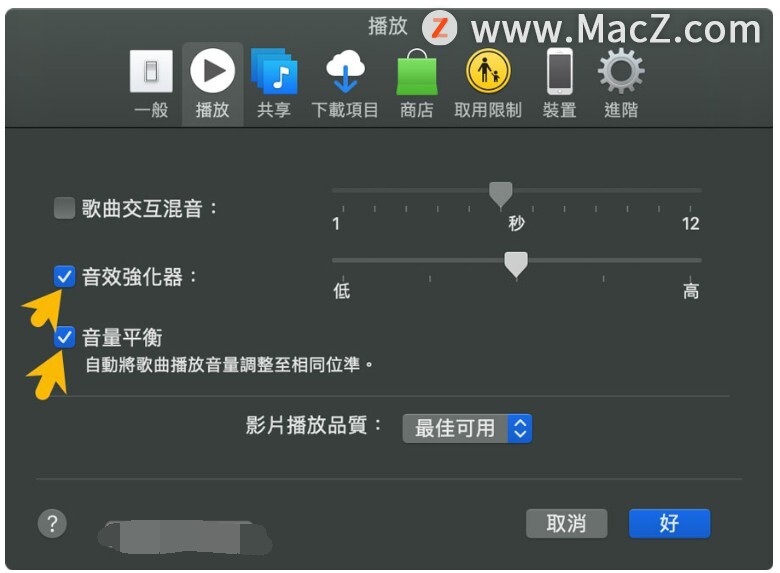Open the 取用限制 (Restrictions) parental pane
Image resolution: width=780 pixels, height=573 pixels.
coord(488,84)
